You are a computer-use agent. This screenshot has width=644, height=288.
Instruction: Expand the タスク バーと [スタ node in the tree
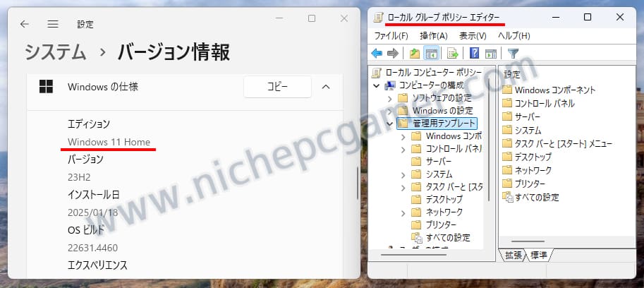click(403, 187)
